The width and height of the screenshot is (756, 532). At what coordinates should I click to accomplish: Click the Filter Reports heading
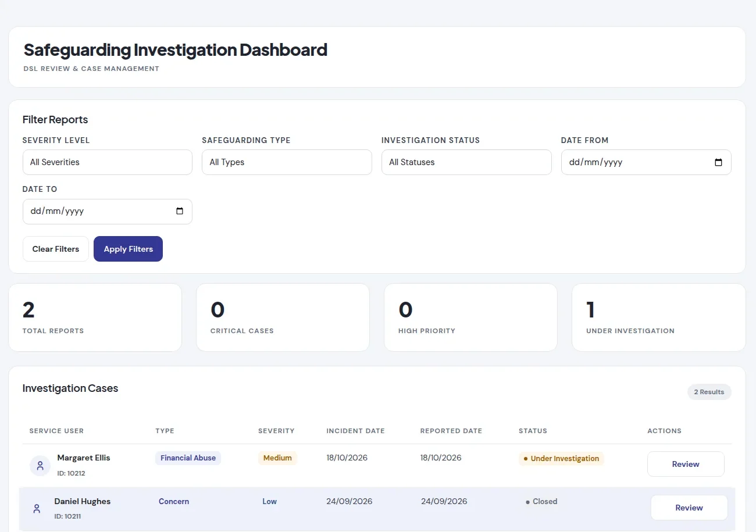(x=55, y=120)
